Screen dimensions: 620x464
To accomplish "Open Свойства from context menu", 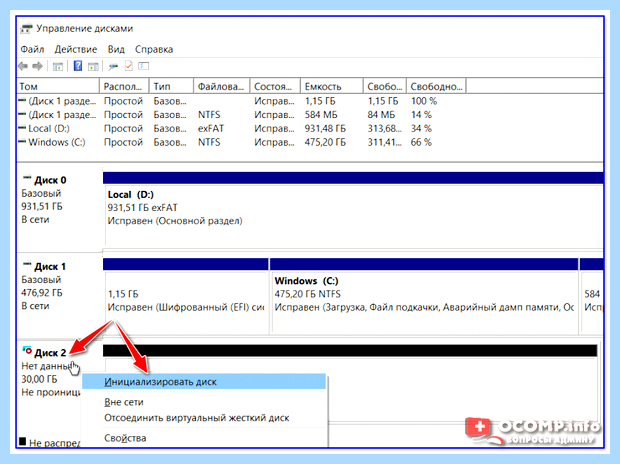I will [x=125, y=438].
